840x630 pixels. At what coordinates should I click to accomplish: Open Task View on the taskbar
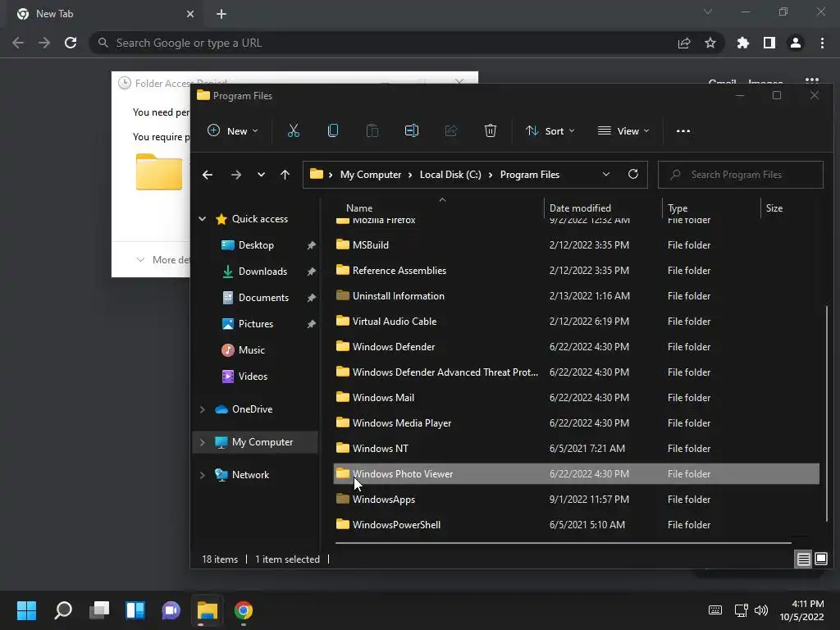(99, 610)
